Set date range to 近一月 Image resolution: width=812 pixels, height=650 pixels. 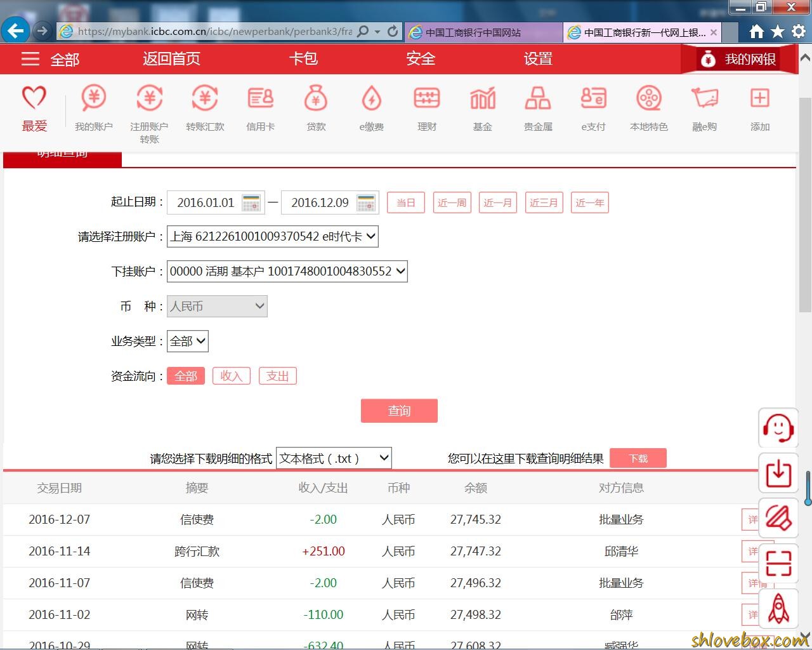pos(498,202)
